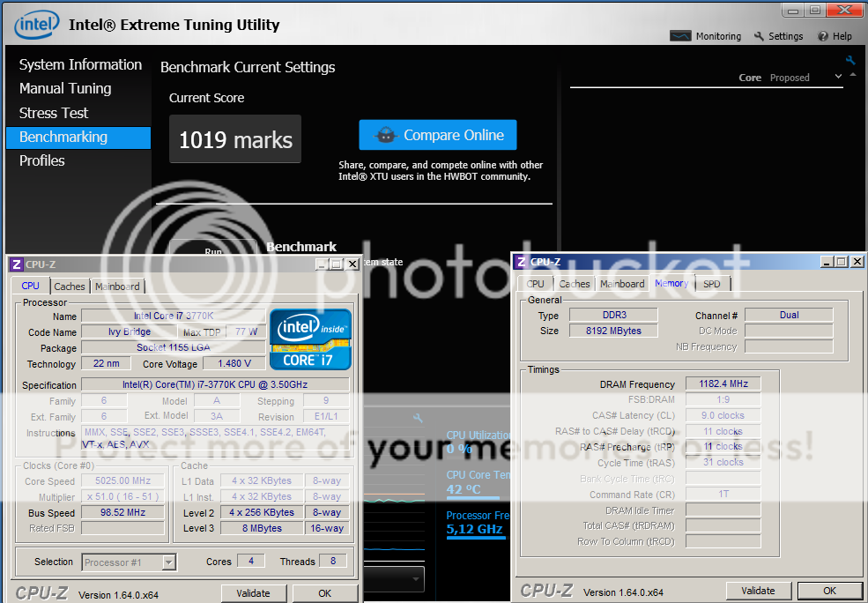The image size is (868, 603).
Task: Click the Settings wrench icon
Action: tap(759, 36)
